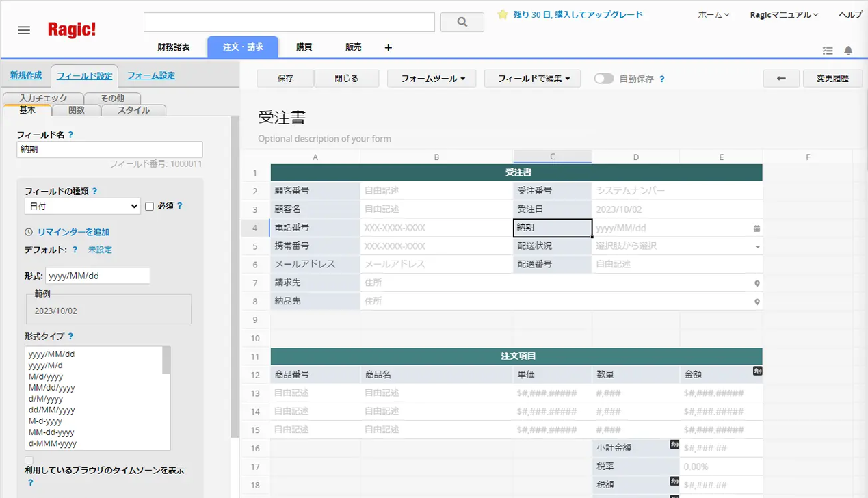868x498 pixels.
Task: Open the search with the magnifier icon
Action: [x=463, y=21]
